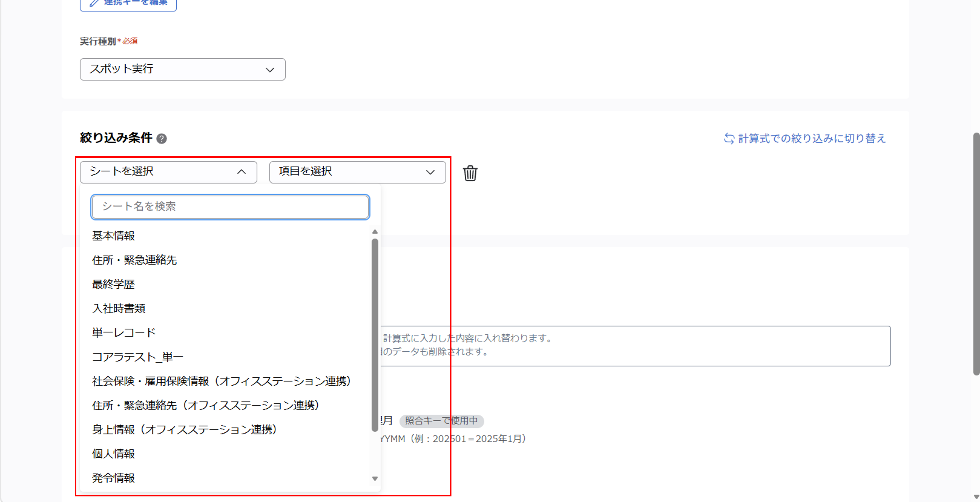This screenshot has width=980, height=502.
Task: Select 住所・緊急連絡先(オフィスステーション連携) option
Action: point(205,406)
